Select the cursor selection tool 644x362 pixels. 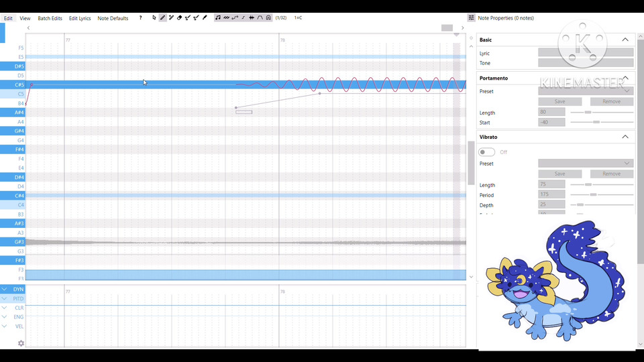[154, 17]
